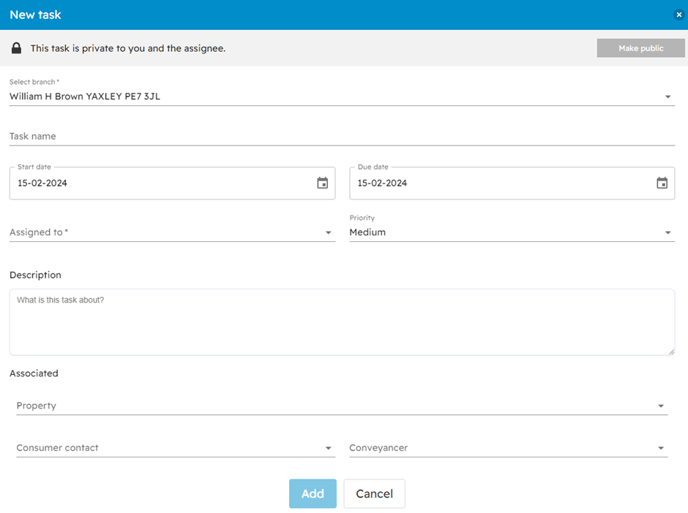Open the Due date calendar picker icon
688x513 pixels.
661,183
